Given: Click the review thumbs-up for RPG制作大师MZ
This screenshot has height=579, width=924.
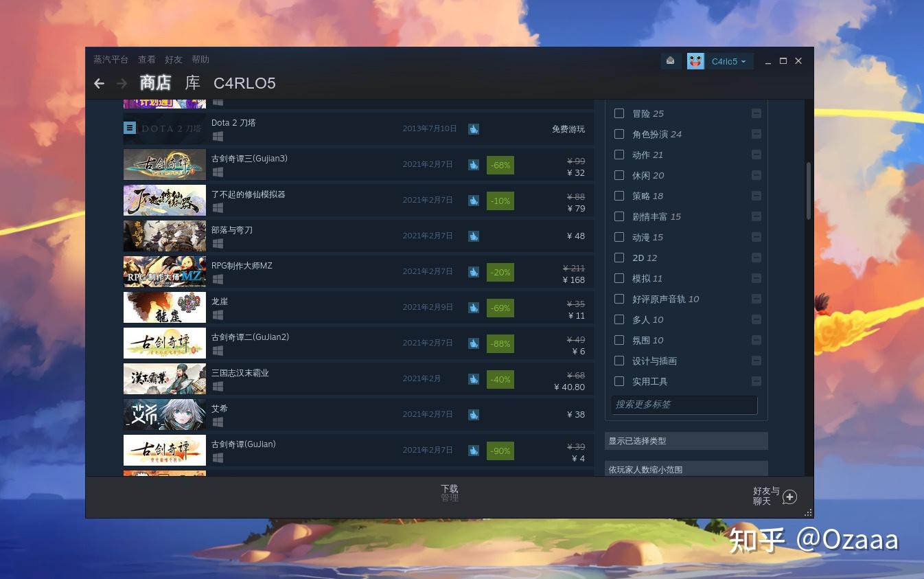Looking at the screenshot, I should (x=474, y=272).
